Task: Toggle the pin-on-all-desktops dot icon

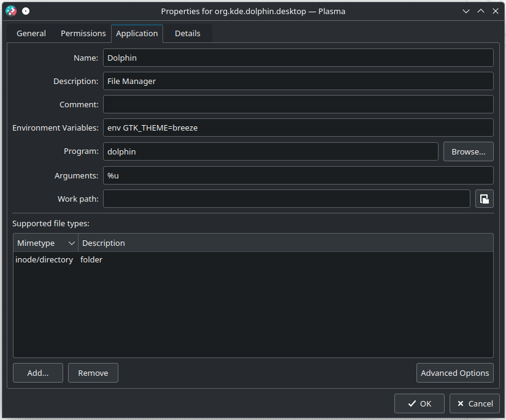Action: pos(26,11)
